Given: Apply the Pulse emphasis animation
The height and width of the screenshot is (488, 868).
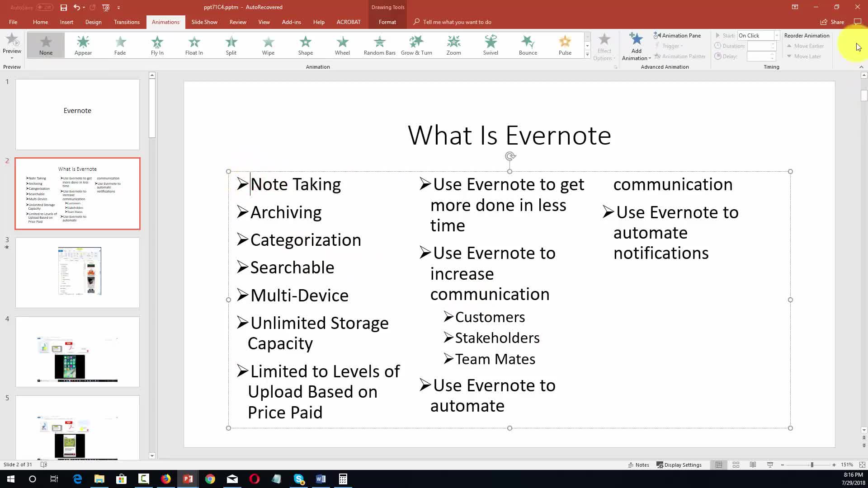Looking at the screenshot, I should point(565,45).
